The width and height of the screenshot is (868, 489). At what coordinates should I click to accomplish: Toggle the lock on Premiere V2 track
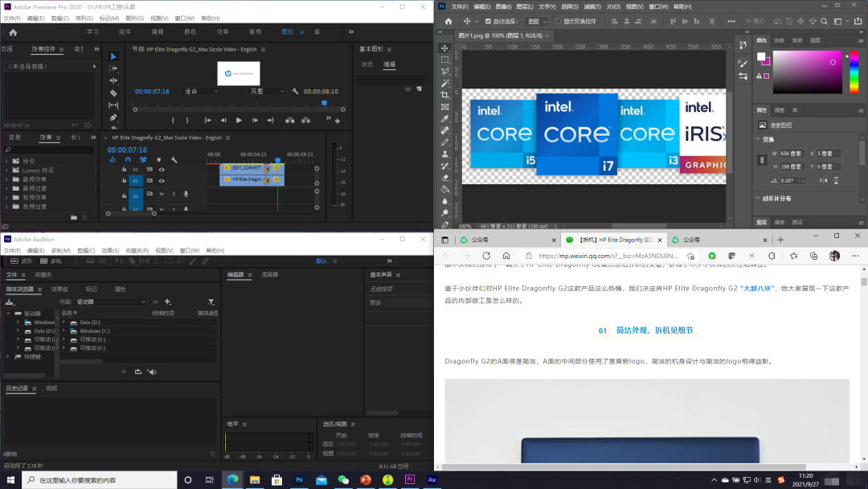(x=124, y=170)
